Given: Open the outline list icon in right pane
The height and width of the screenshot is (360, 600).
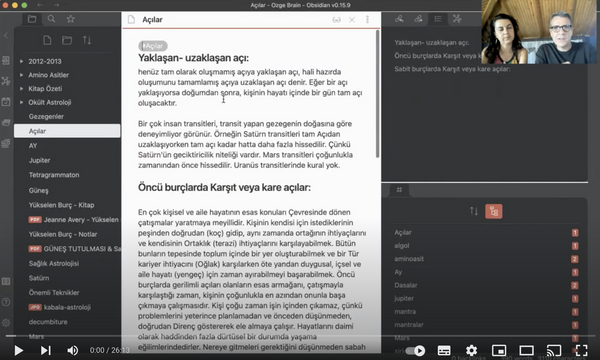Looking at the screenshot, I should click(438, 19).
